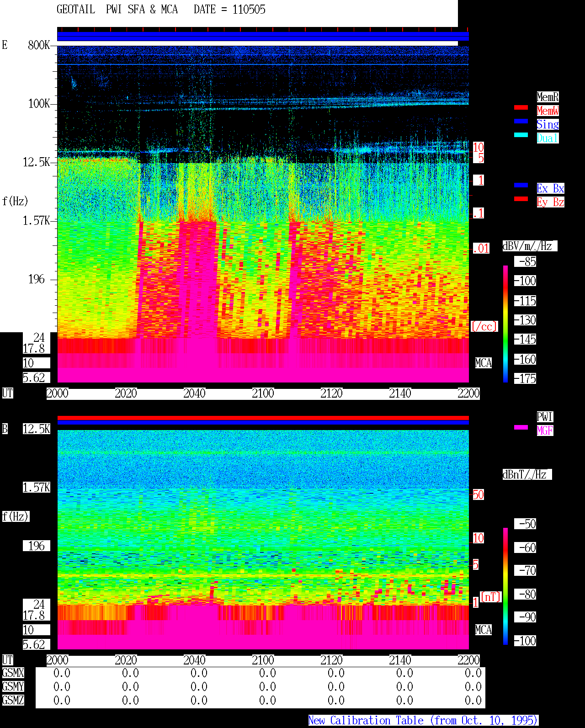585x728 pixels.
Task: Click the red MemW legend swatch
Action: point(521,107)
